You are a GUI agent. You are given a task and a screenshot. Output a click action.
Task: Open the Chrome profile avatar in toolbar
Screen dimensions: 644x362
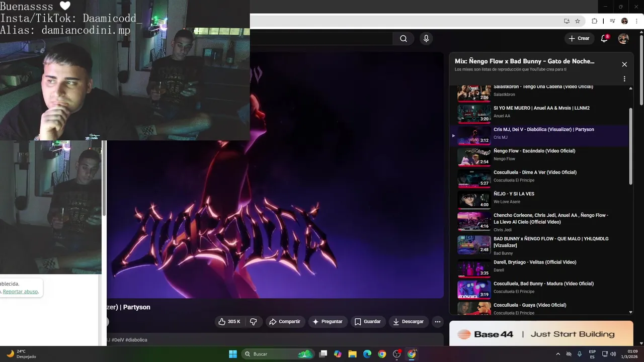coord(624,21)
